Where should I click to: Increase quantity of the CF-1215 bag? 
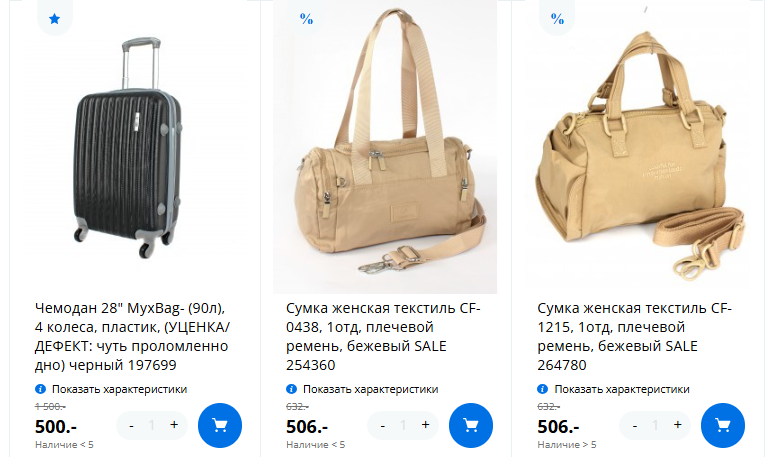[677, 425]
